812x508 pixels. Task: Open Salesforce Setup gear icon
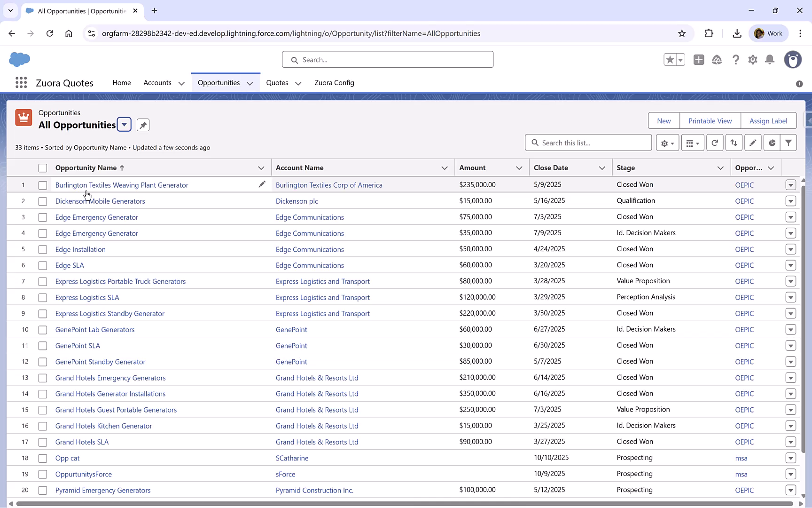(x=753, y=60)
